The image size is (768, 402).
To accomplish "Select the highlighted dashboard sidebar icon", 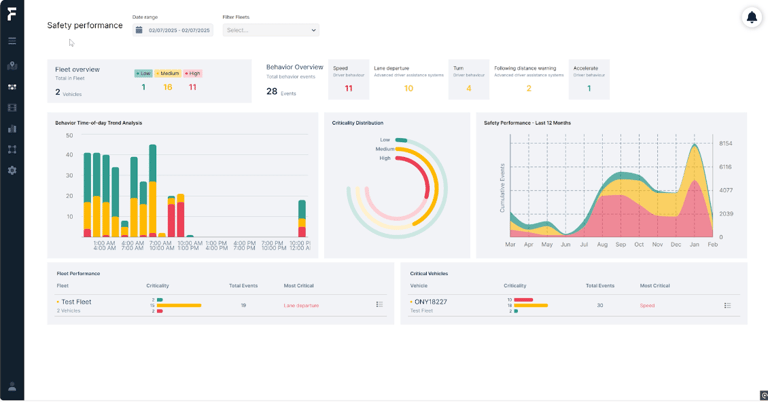I will 12,87.
